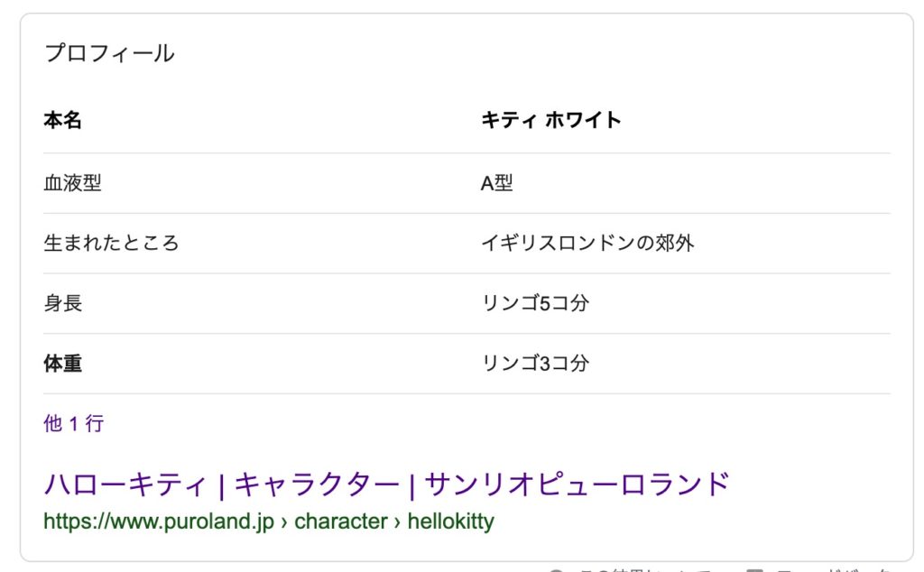The width and height of the screenshot is (924, 572).
Task: Click the "hellokitty" breadcrumb segment
Action: click(451, 521)
